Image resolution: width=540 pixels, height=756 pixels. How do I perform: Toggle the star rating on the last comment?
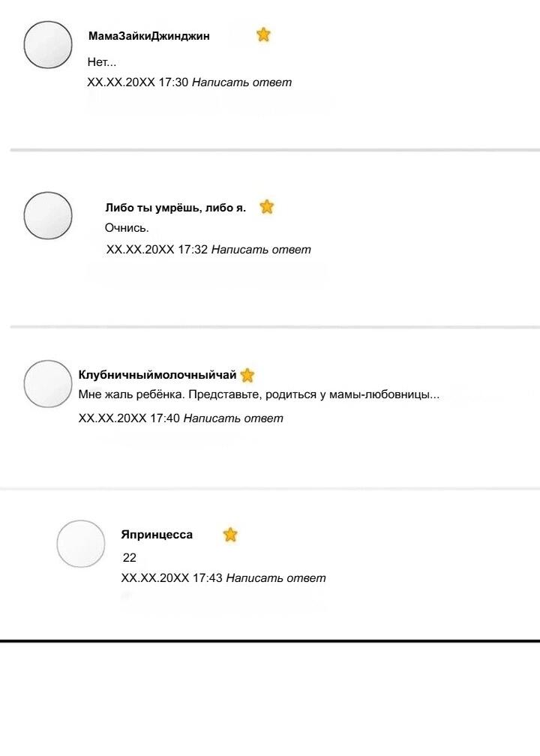[x=231, y=535]
